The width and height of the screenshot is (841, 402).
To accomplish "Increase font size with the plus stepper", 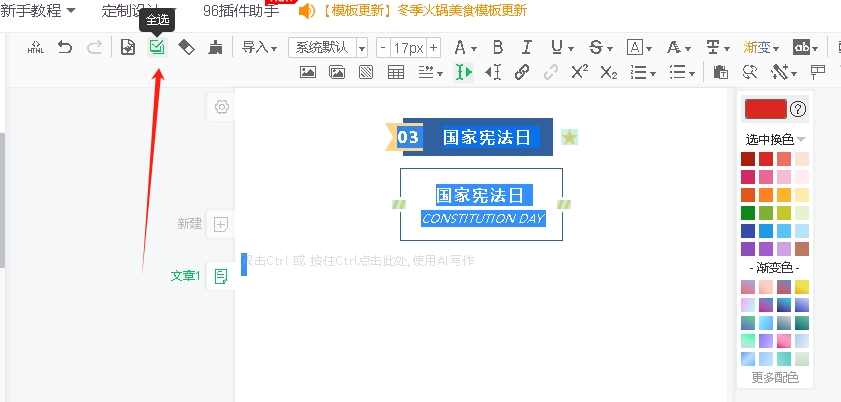I will (433, 47).
